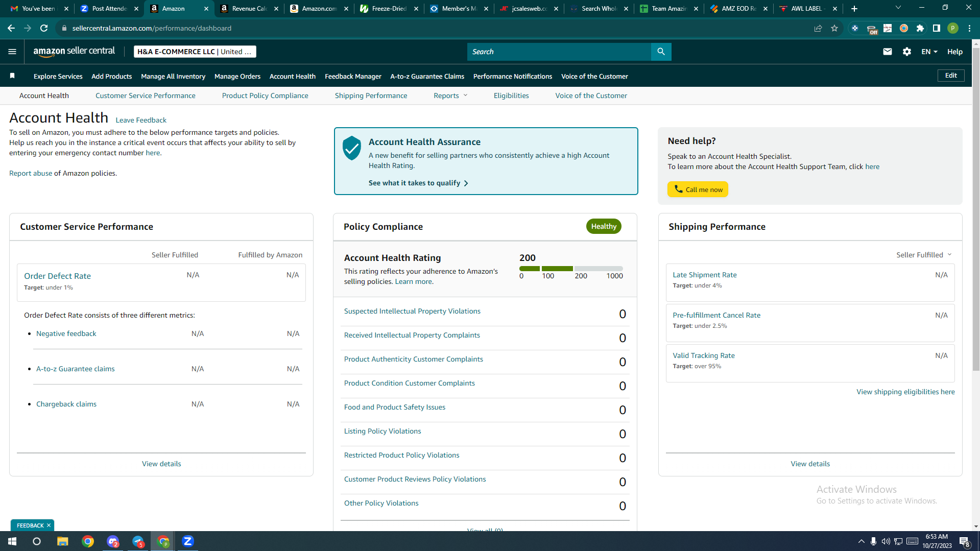The height and width of the screenshot is (551, 980).
Task: Open H&A E-COMMERCE LLC account switcher
Action: pos(195,52)
